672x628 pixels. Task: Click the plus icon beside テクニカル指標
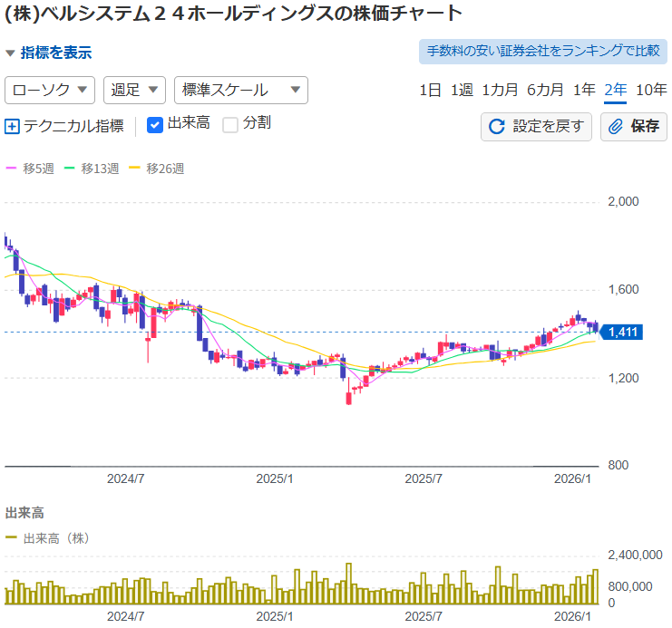point(12,126)
